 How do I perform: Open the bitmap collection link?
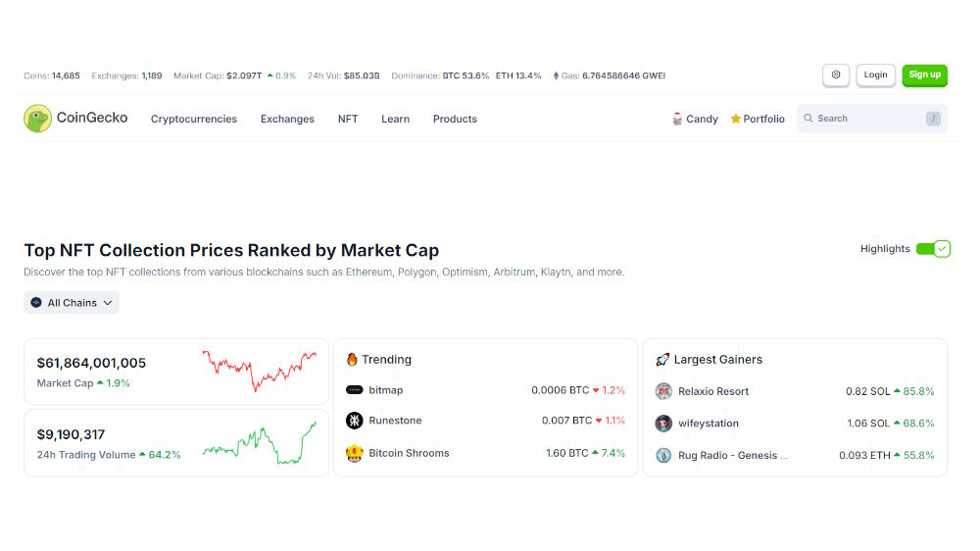tap(385, 390)
